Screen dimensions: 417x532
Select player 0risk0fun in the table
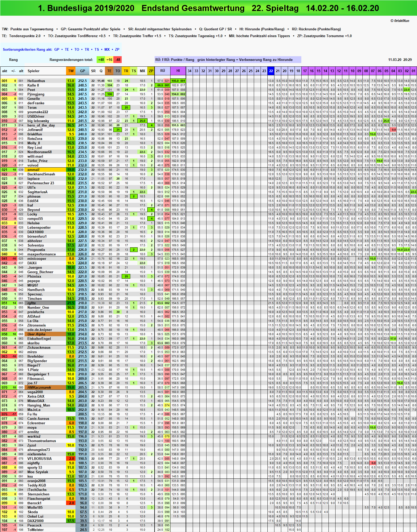click(x=35, y=134)
